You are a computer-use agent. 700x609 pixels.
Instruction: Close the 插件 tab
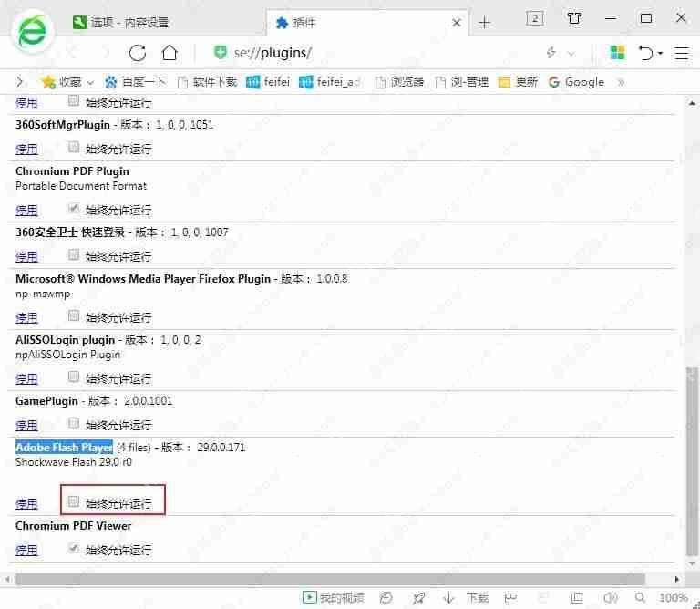tap(457, 22)
